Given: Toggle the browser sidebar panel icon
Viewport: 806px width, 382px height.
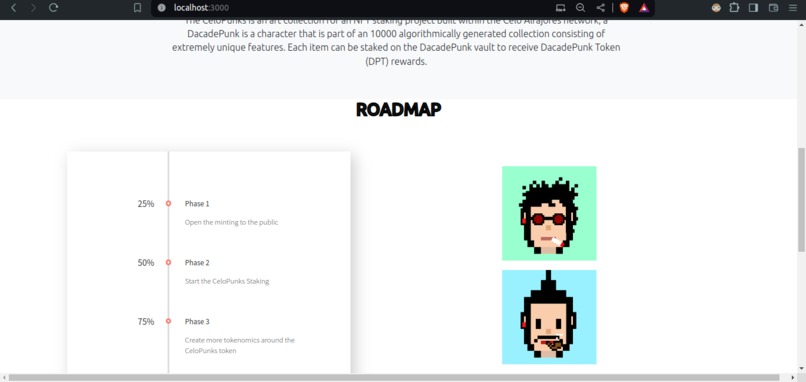Looking at the screenshot, I should (x=754, y=8).
